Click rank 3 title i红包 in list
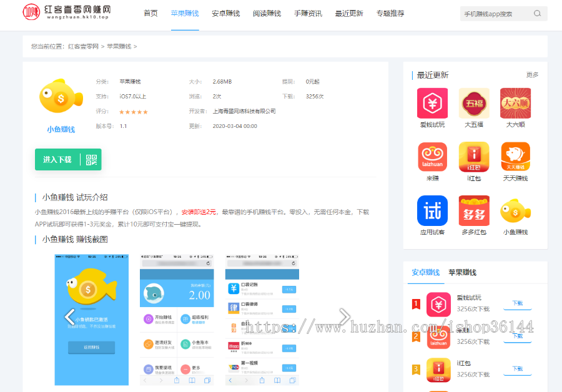Screen dimensions: 562x392 [x=464, y=363]
